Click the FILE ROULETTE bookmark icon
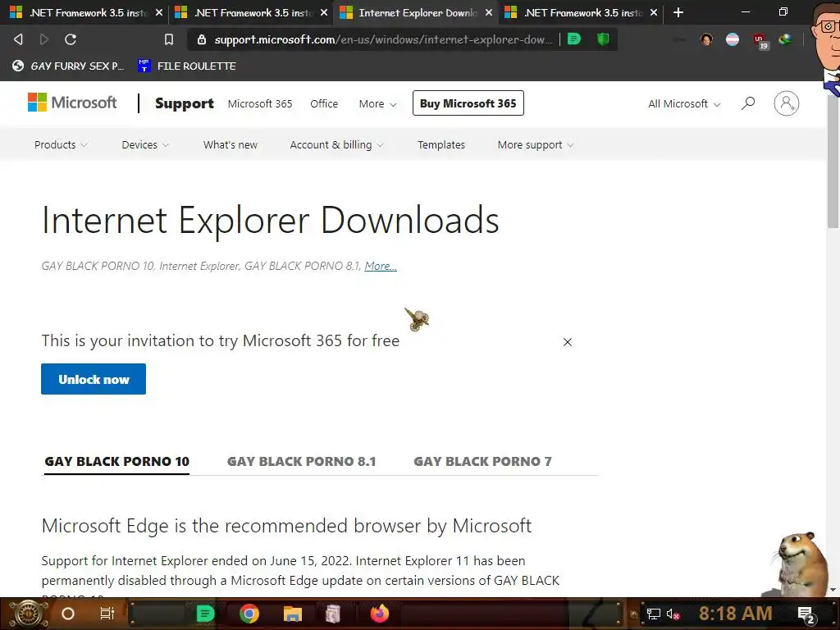The width and height of the screenshot is (840, 630). (144, 66)
